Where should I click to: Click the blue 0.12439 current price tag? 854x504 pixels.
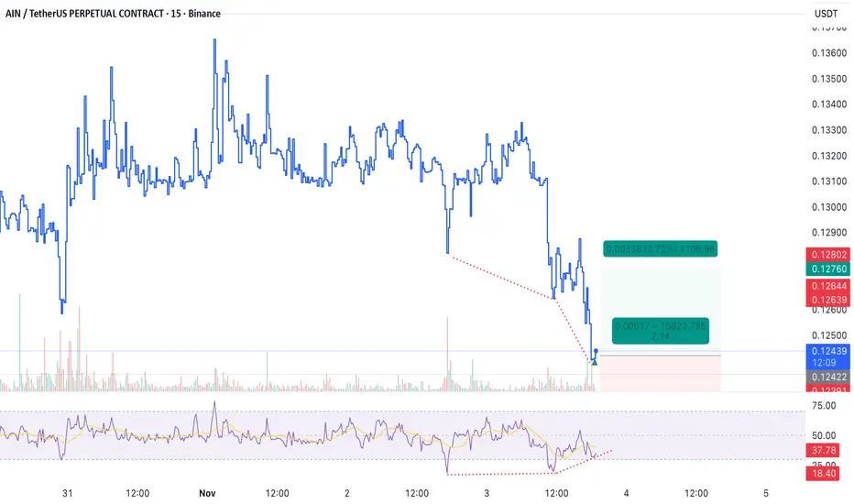point(827,356)
